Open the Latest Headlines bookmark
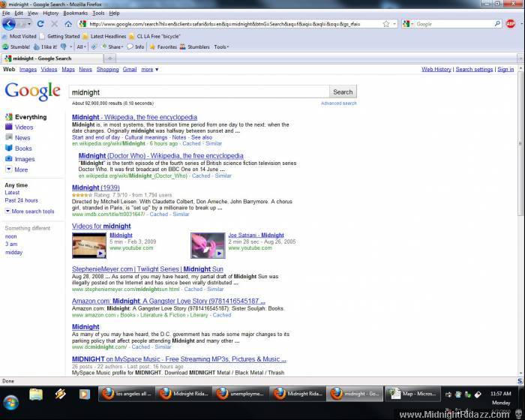This screenshot has width=525, height=420. [x=104, y=36]
